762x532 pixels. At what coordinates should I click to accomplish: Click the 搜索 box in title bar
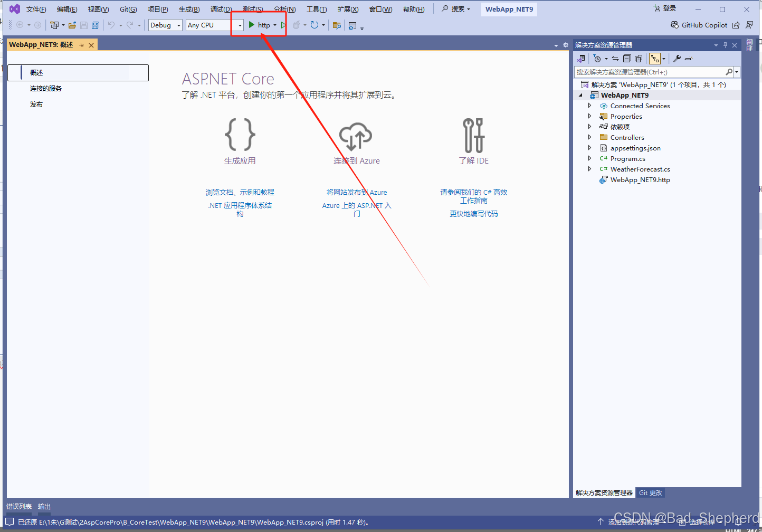tap(456, 9)
